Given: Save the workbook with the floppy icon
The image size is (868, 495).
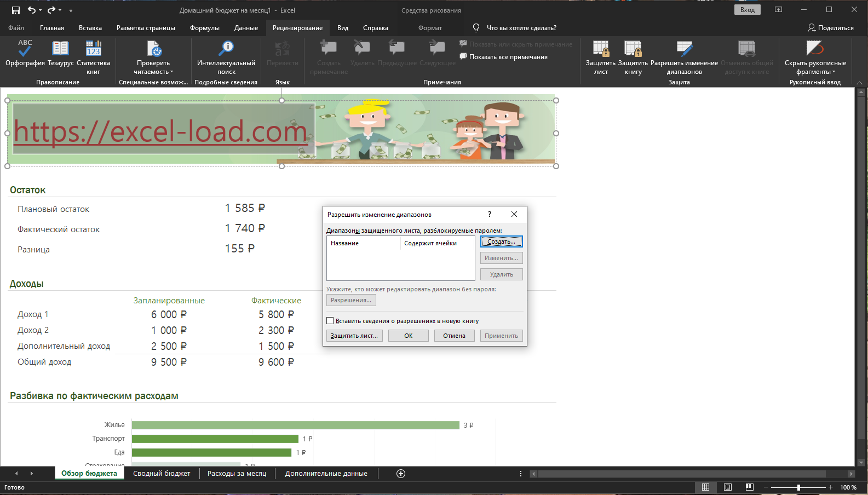Looking at the screenshot, I should (15, 10).
